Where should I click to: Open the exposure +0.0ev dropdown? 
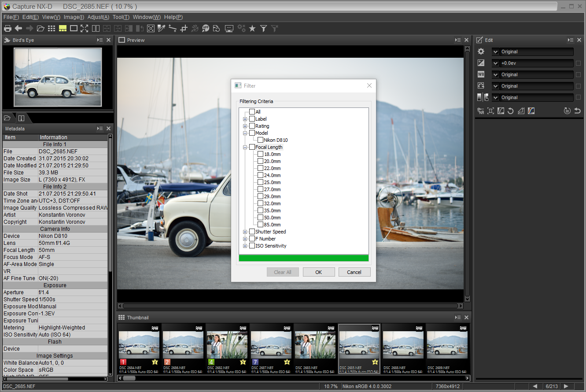pos(496,63)
